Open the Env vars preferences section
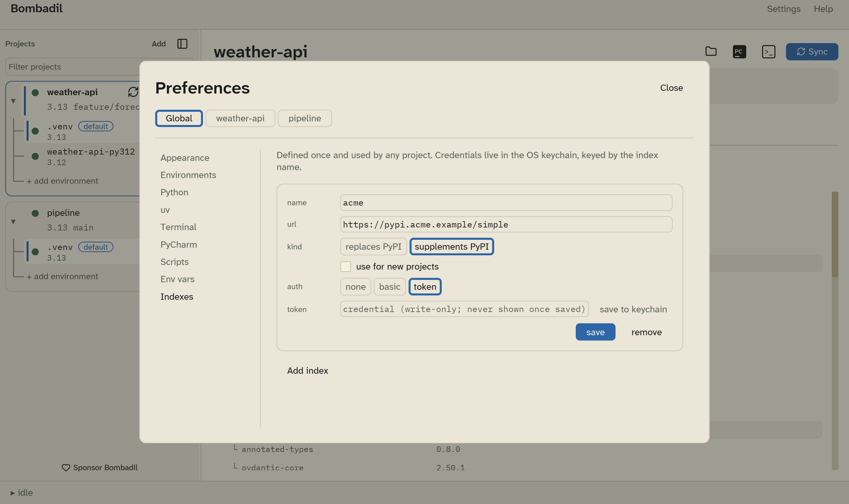 177,279
